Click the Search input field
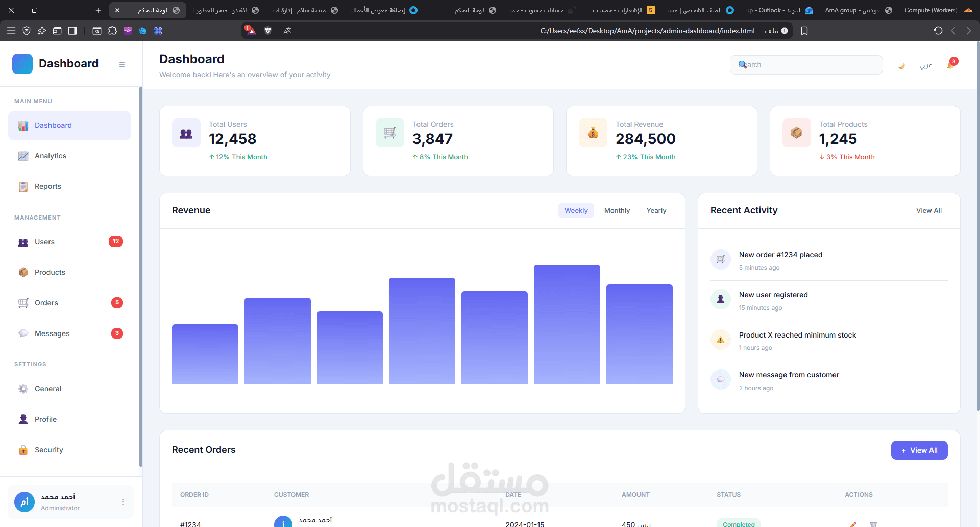 tap(806, 65)
